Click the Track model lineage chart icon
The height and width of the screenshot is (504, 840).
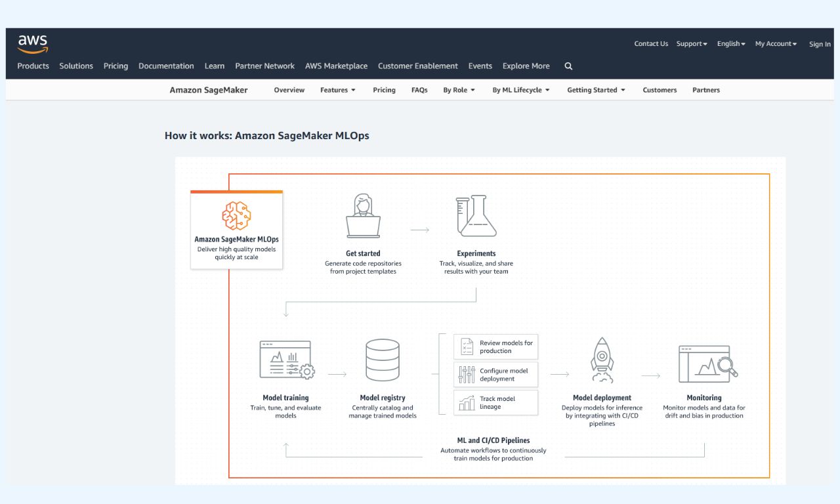point(467,403)
